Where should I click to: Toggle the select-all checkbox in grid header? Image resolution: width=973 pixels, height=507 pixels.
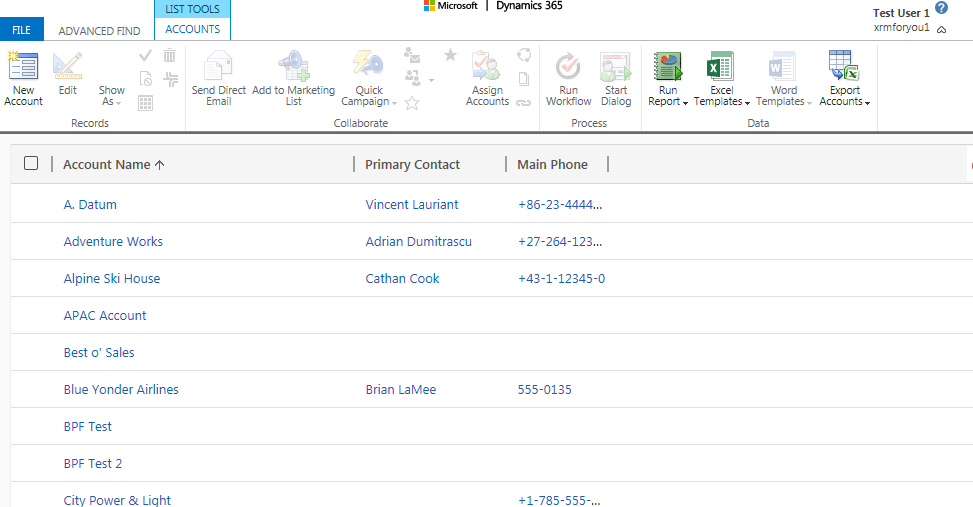click(31, 163)
